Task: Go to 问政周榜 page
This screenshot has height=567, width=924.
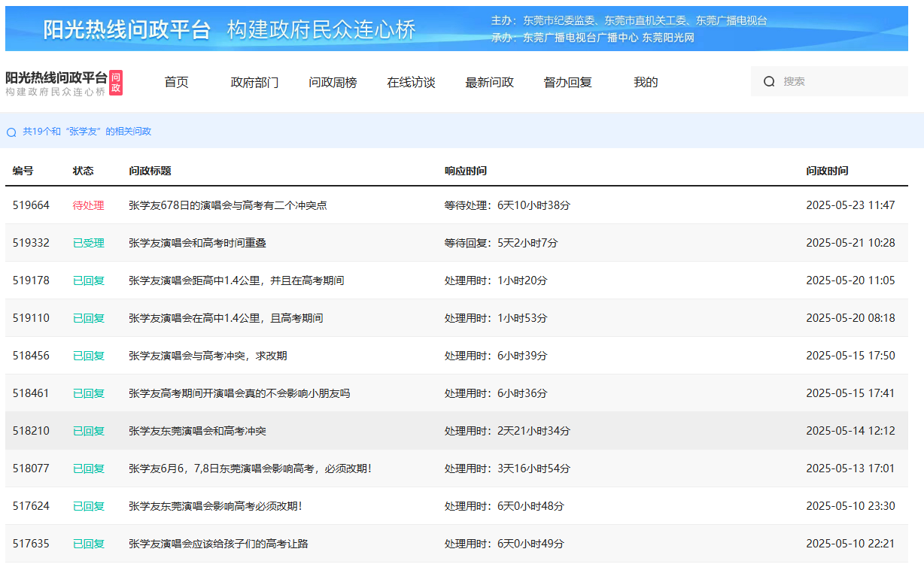Action: (x=333, y=83)
